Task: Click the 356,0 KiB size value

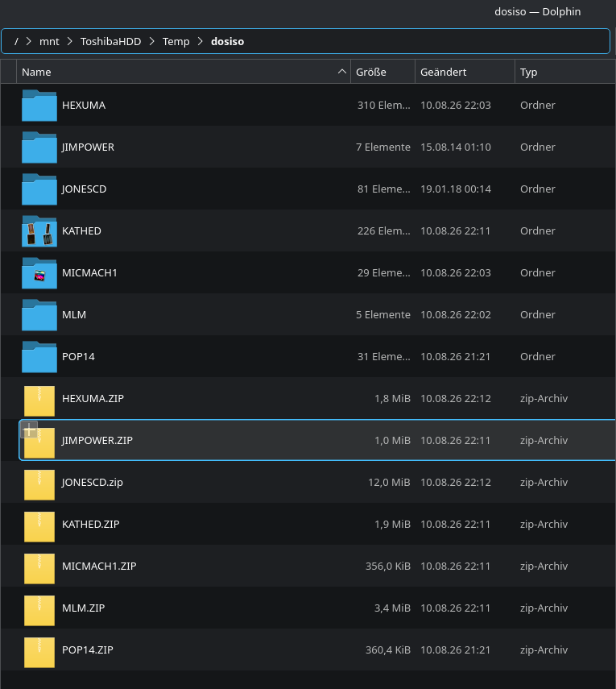Action: click(388, 567)
